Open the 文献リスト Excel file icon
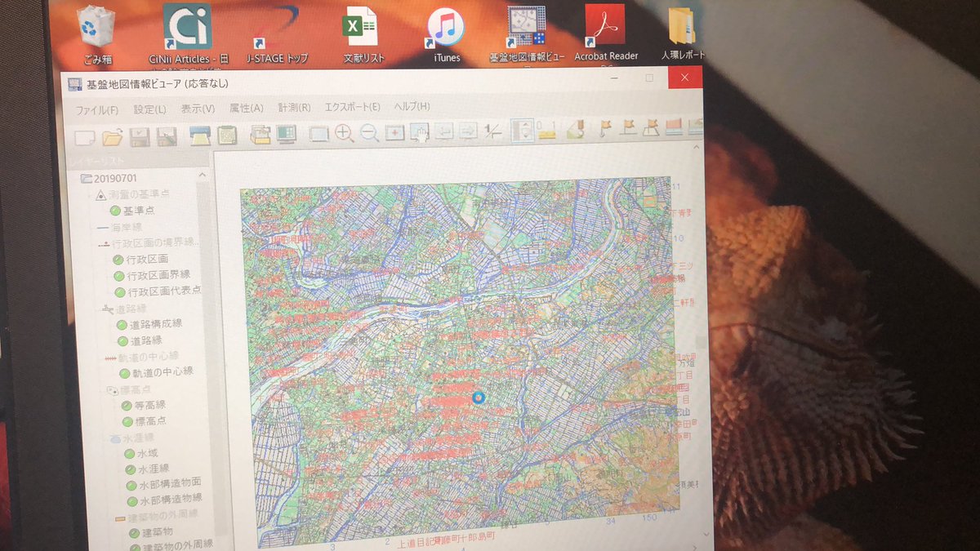Viewport: 980px width, 551px height. pos(361,36)
